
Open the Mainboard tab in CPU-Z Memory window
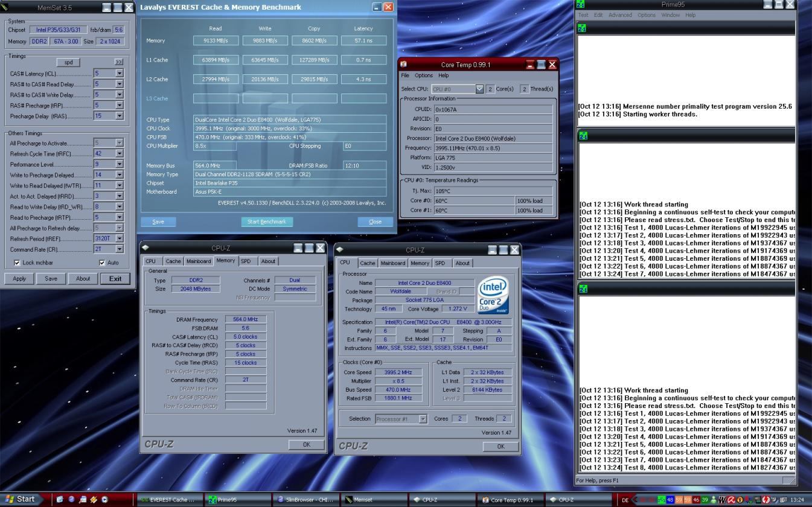(x=199, y=261)
